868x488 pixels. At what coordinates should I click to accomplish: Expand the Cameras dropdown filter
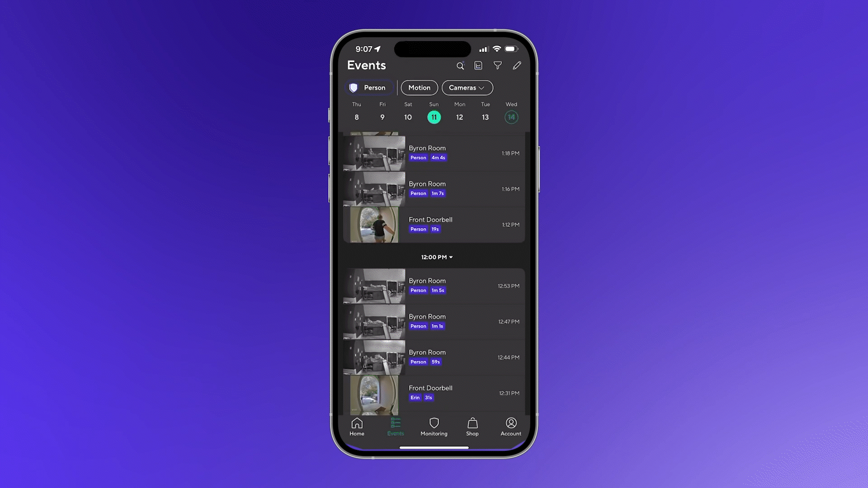(467, 88)
